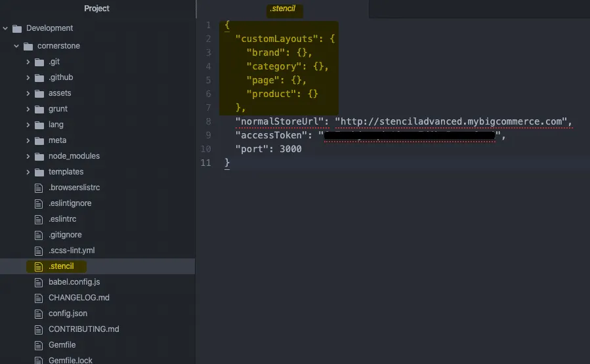Click the lang folder icon
This screenshot has width=590, height=364.
click(39, 125)
